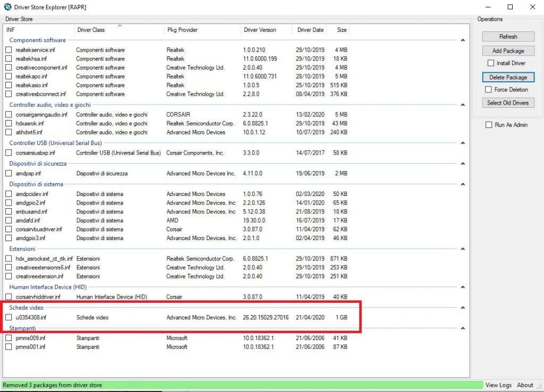
Task: Select the amdpcidev.inf row name
Action: pos(32,194)
